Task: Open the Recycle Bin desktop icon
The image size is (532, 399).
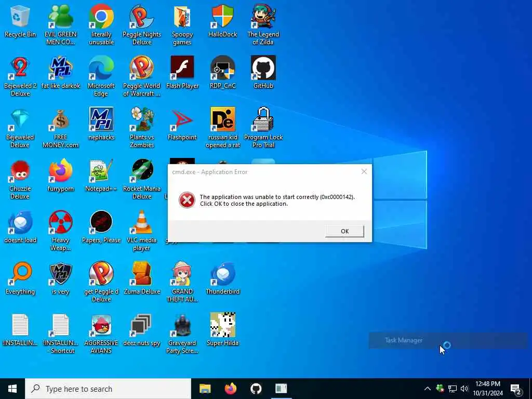Action: (x=20, y=21)
